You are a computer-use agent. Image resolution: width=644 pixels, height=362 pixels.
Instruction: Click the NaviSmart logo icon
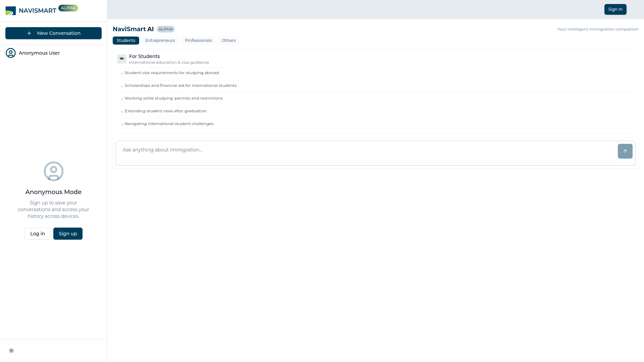tap(11, 11)
